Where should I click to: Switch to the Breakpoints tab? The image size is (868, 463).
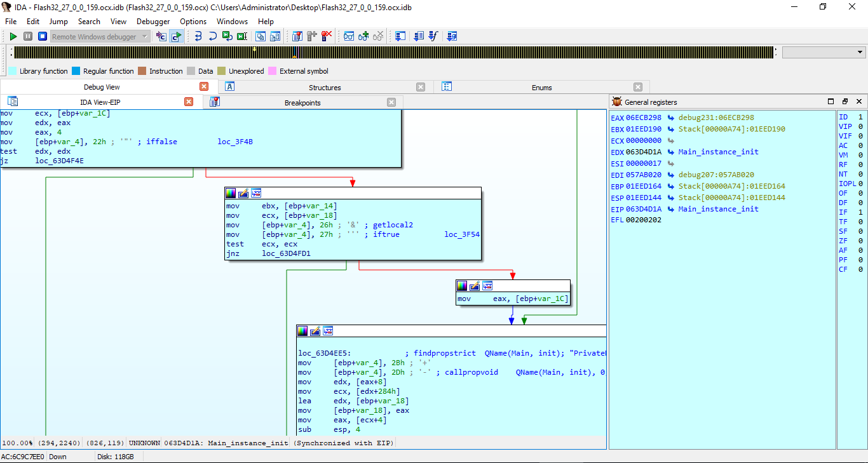tap(302, 102)
